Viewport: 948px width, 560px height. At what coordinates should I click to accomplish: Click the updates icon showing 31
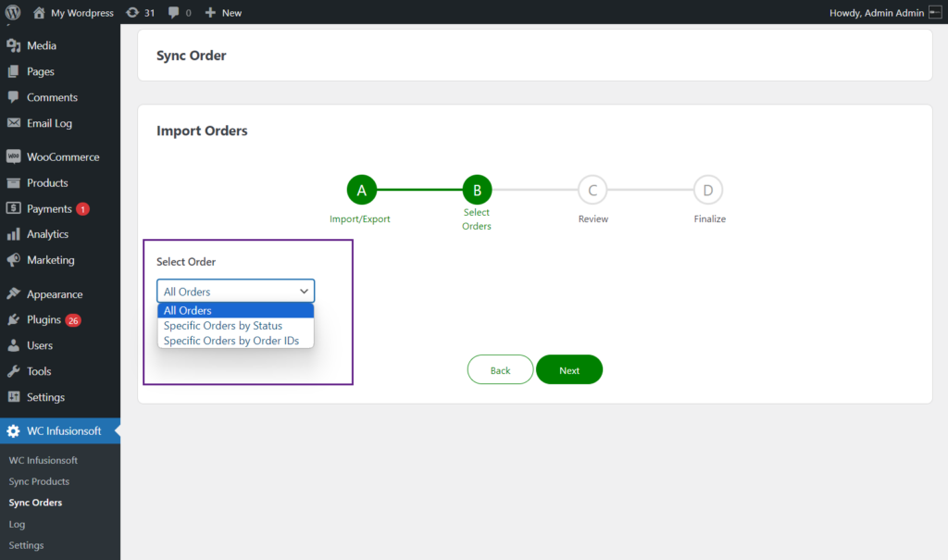coord(132,12)
